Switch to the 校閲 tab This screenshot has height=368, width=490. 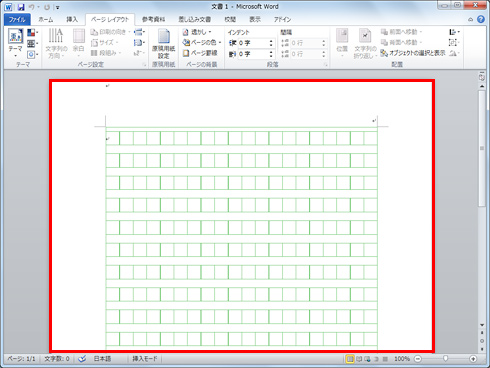click(x=230, y=20)
